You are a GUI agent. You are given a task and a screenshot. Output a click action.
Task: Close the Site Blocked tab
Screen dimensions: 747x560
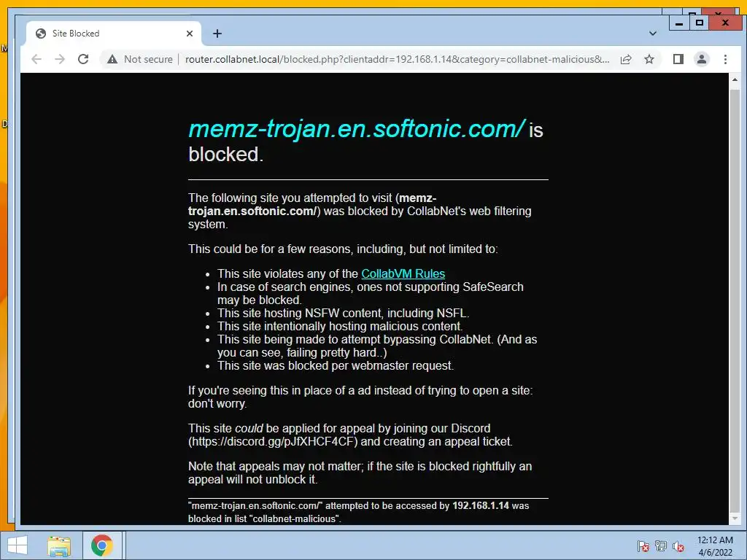[190, 34]
